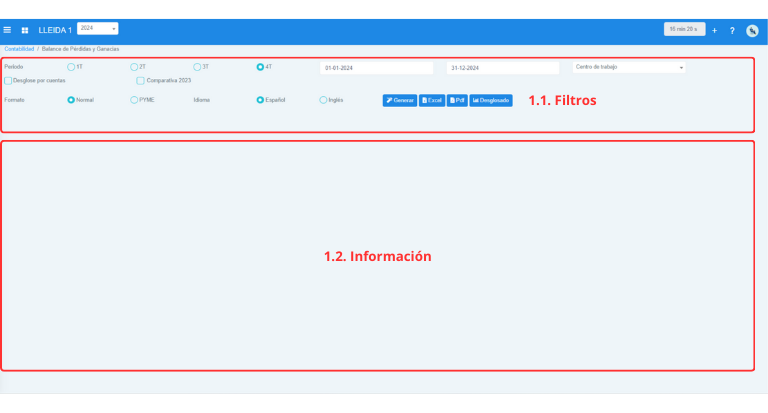Edit the start date 01-01-2024 field
This screenshot has height=413, width=768.
pyautogui.click(x=377, y=68)
